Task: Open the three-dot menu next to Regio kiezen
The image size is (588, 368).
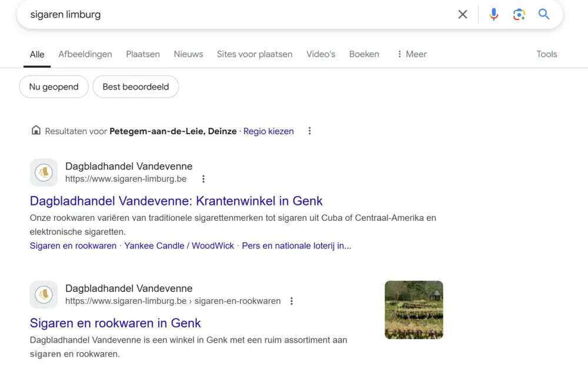Action: click(309, 131)
